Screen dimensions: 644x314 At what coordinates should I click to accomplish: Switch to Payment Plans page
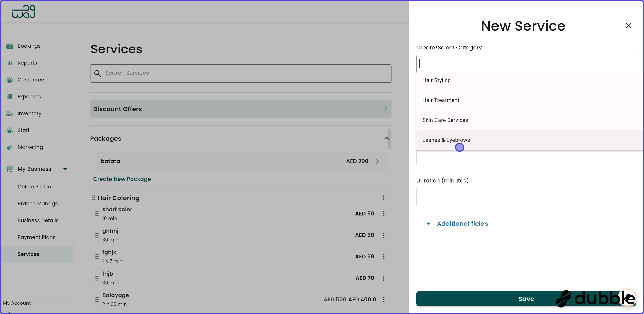[x=36, y=237]
